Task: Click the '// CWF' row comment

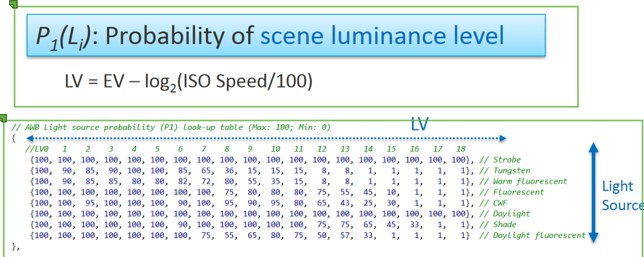Action: [493, 203]
